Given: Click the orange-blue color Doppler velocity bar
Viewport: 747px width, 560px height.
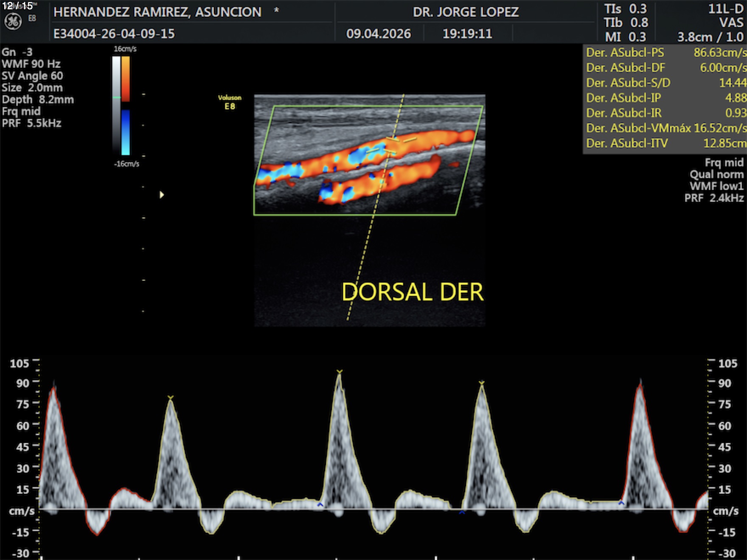Looking at the screenshot, I should [126, 106].
